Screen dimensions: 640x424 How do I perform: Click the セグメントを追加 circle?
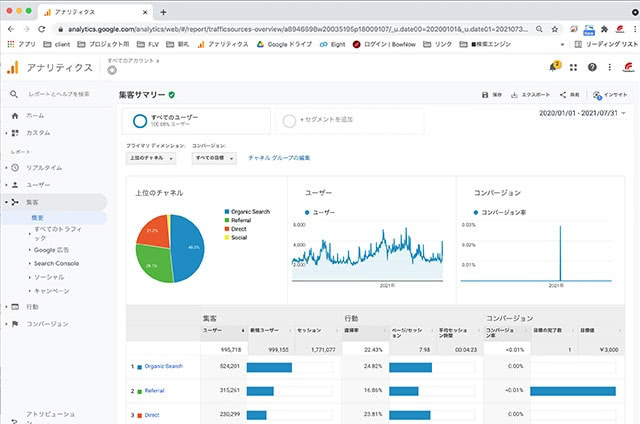(289, 121)
